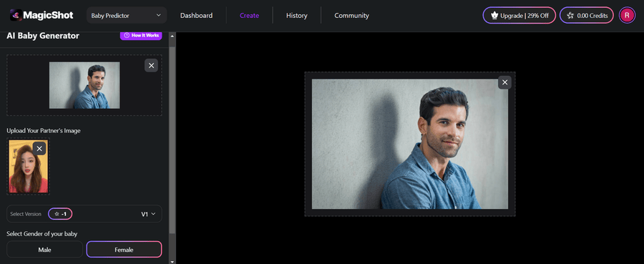Open the History tab
Image resolution: width=644 pixels, height=264 pixels.
click(296, 16)
